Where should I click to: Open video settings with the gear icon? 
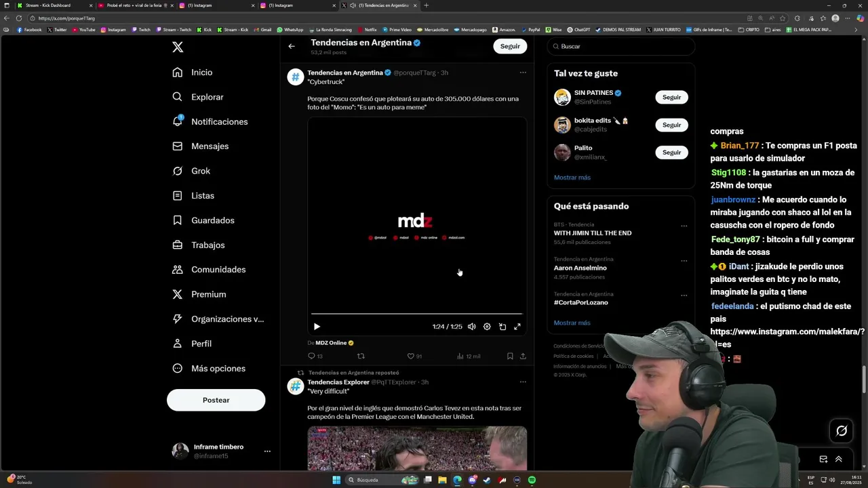coord(487,327)
